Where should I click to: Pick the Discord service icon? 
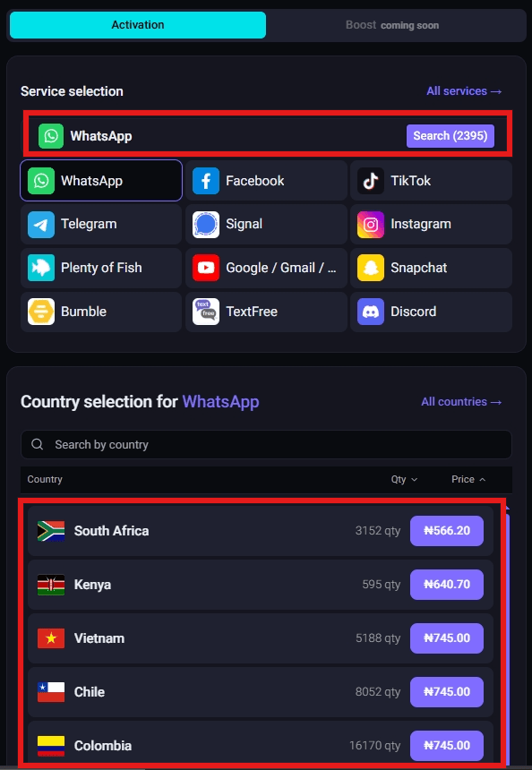(x=371, y=312)
